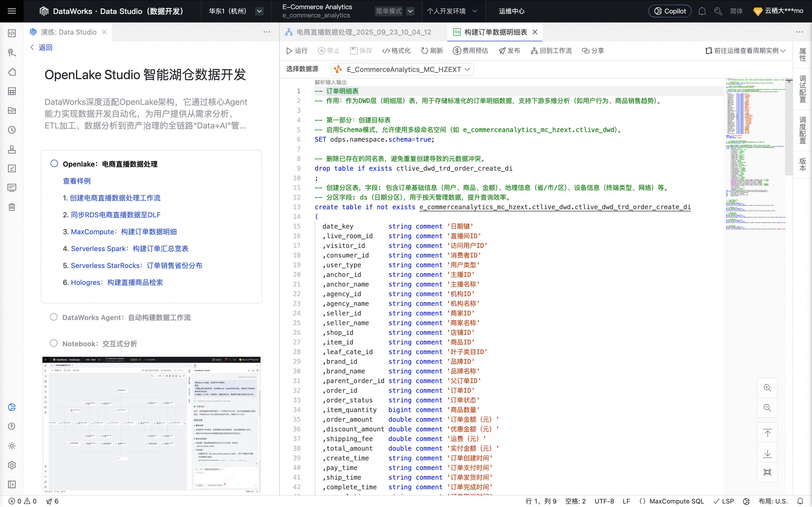Open 调度配置 side panel tab
The width and height of the screenshot is (812, 507).
[802, 130]
